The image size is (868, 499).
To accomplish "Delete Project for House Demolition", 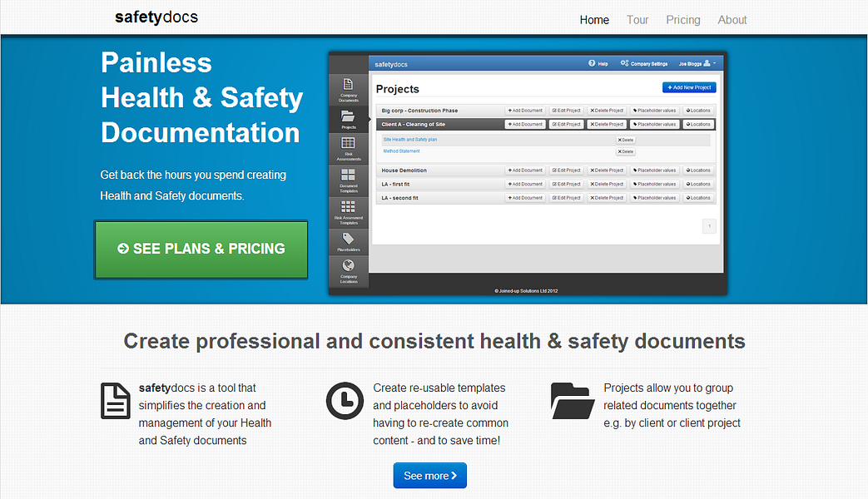I will (607, 170).
